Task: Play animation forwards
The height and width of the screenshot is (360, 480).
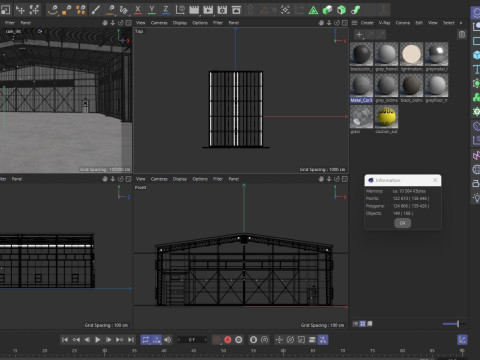Action: click(x=98, y=340)
